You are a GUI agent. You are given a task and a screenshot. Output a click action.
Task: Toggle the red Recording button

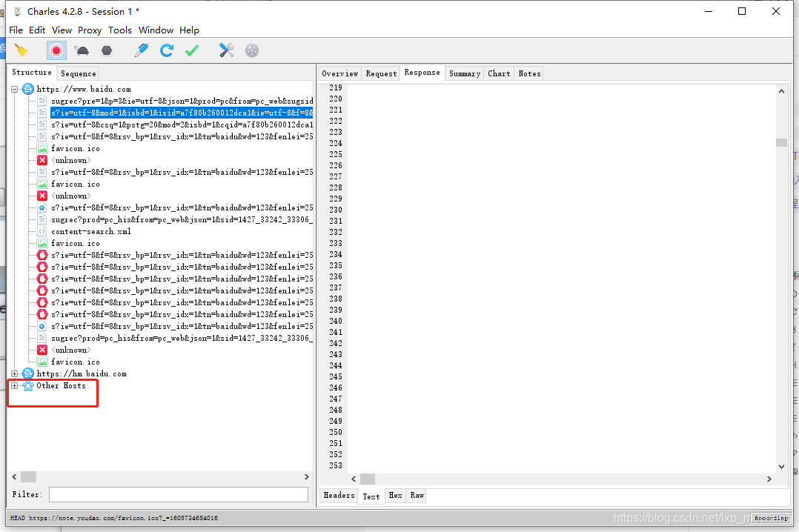coord(56,50)
